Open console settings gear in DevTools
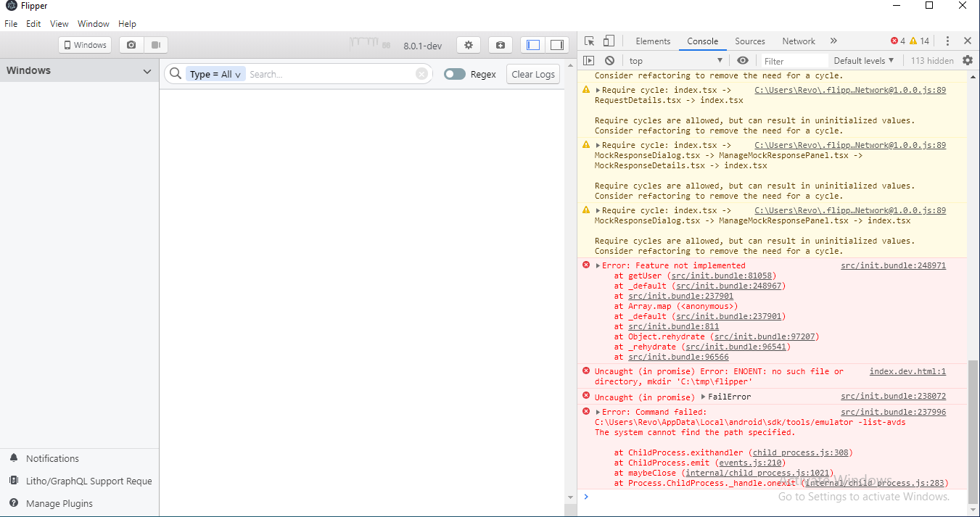The width and height of the screenshot is (980, 517). 968,60
